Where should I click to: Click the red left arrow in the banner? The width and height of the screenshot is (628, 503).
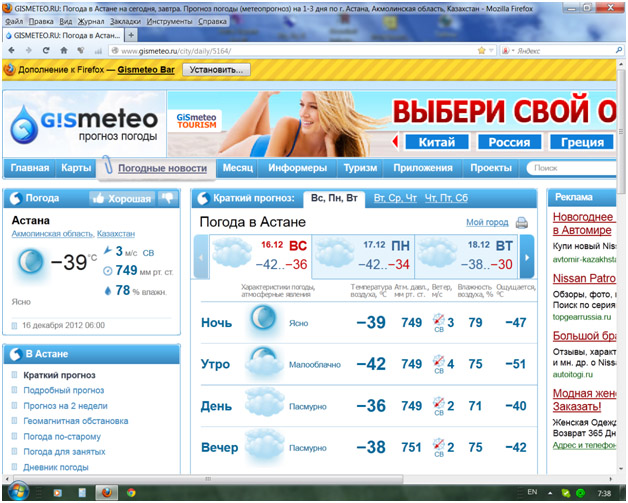[x=395, y=142]
